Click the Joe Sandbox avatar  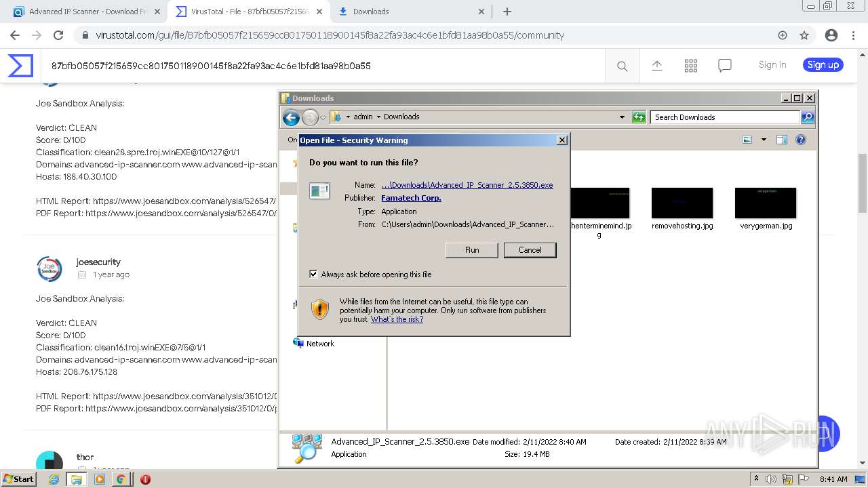50,268
